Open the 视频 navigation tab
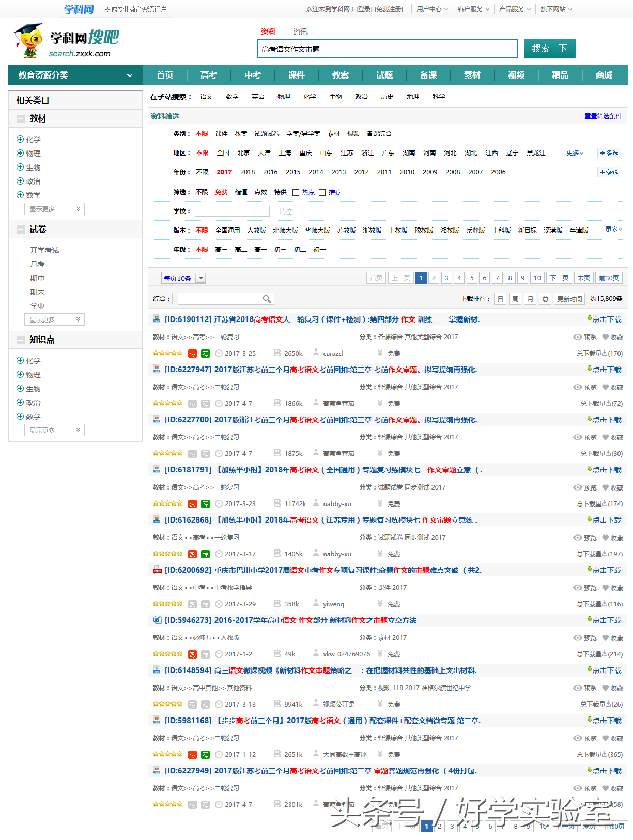Screen dimensions: 633x840 tap(516, 75)
